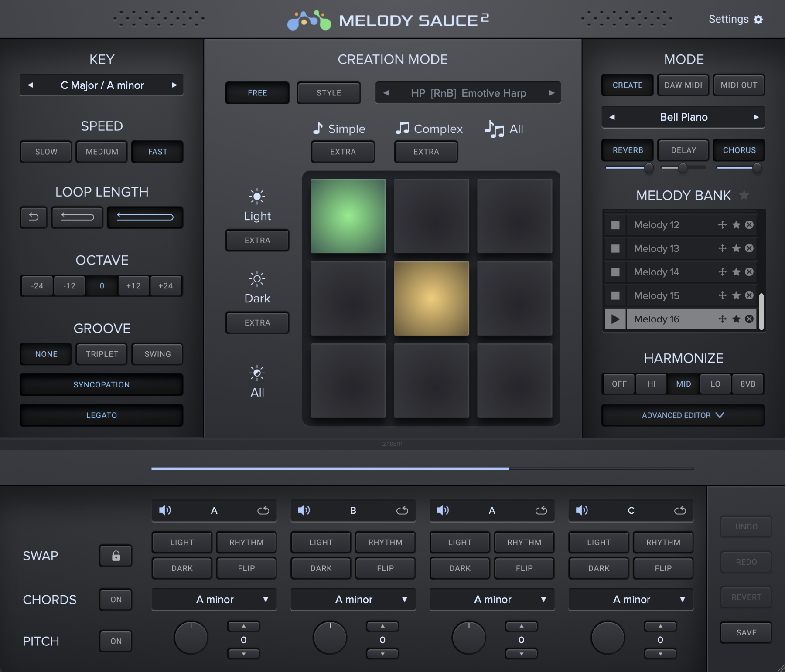Screen dimensions: 785x672
Task: Toggle Chords ON button
Action: [x=116, y=600]
